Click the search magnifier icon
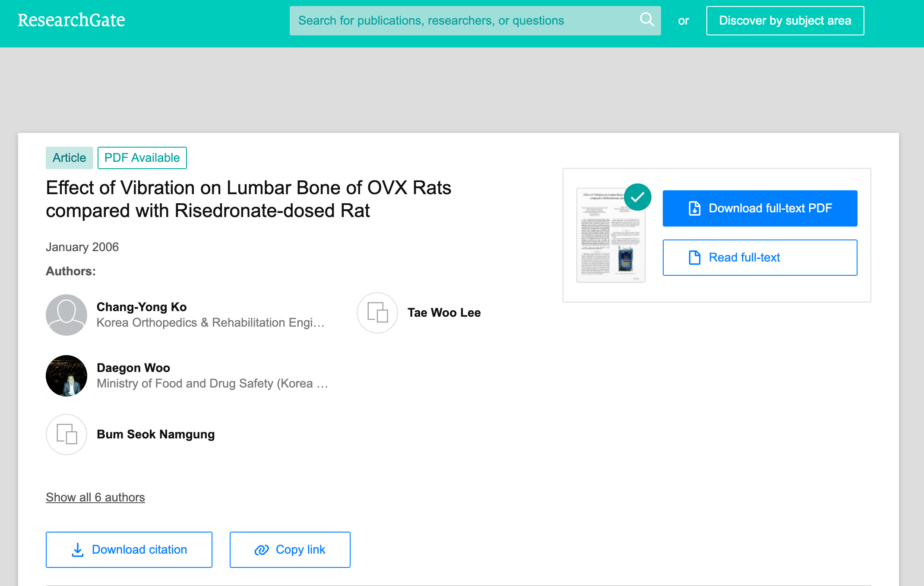The image size is (924, 586). (646, 20)
